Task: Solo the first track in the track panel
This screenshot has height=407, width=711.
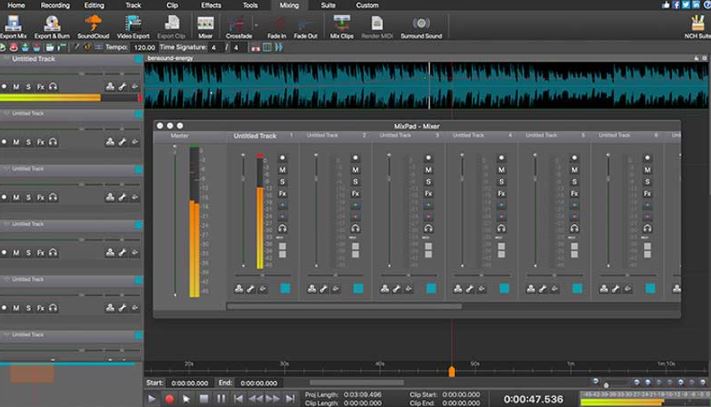Action: 28,87
